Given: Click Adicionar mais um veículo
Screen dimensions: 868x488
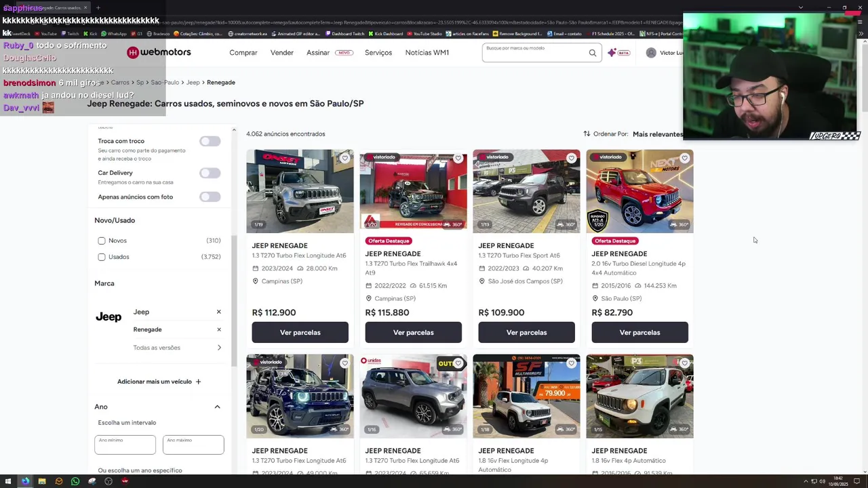Looking at the screenshot, I should [x=159, y=382].
